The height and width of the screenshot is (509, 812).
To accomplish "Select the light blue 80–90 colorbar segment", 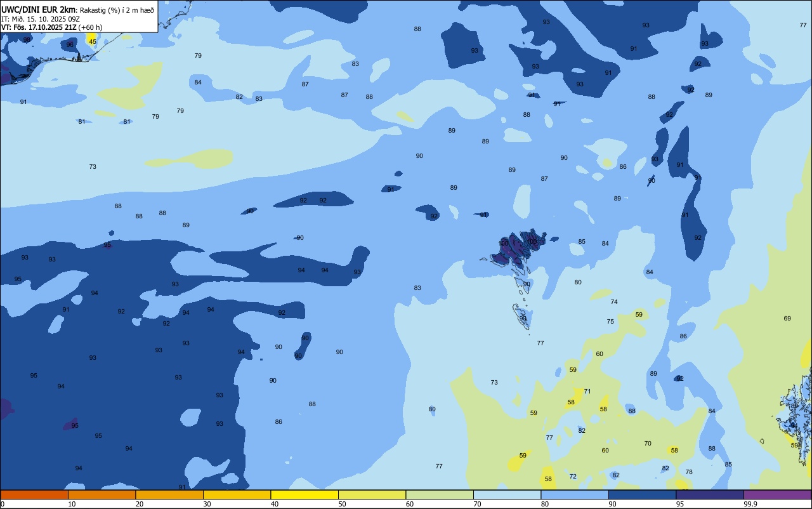I will (575, 494).
